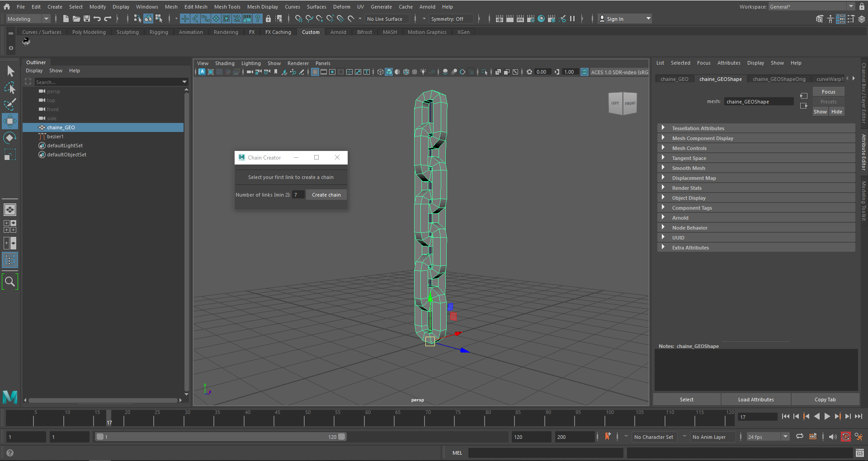Open the Mesh Tools menu
868x461 pixels.
click(227, 7)
